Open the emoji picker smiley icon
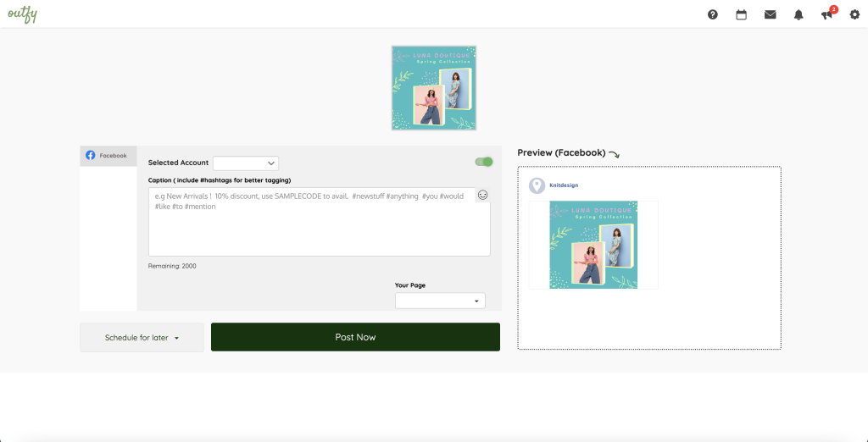The width and height of the screenshot is (868, 442). click(482, 195)
